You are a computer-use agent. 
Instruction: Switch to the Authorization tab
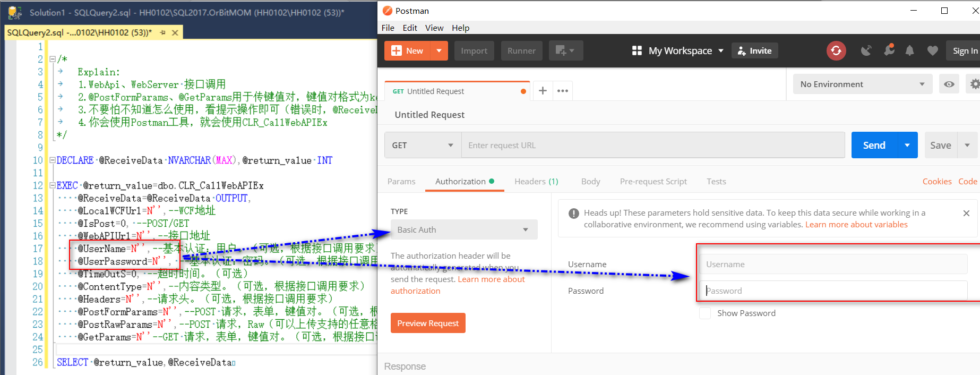[x=465, y=182]
